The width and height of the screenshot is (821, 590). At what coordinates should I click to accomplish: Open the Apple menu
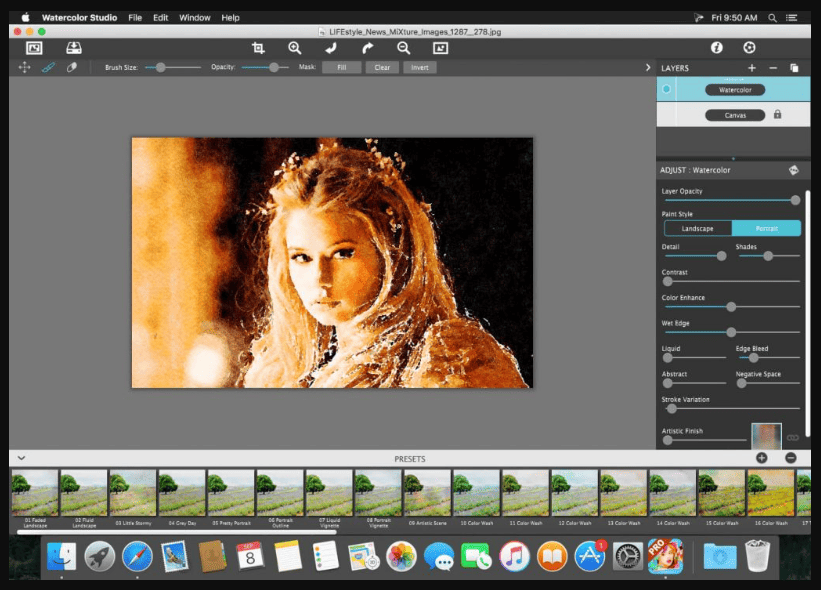tap(25, 17)
